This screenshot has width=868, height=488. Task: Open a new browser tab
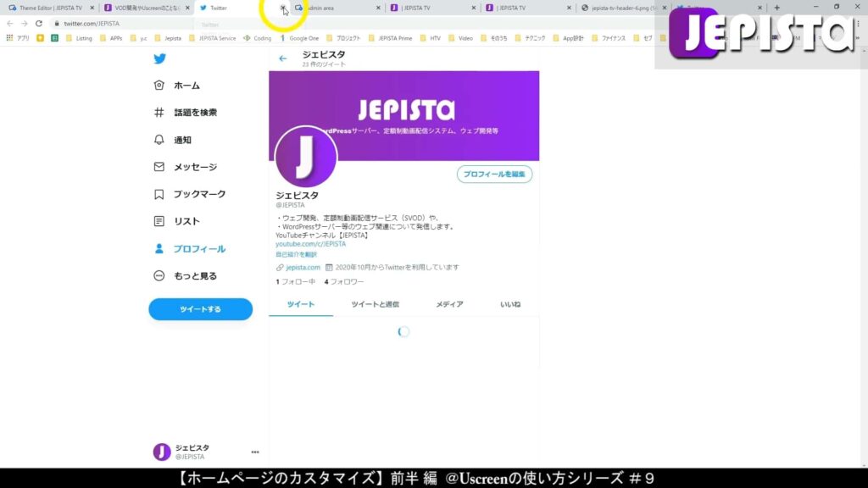point(776,8)
